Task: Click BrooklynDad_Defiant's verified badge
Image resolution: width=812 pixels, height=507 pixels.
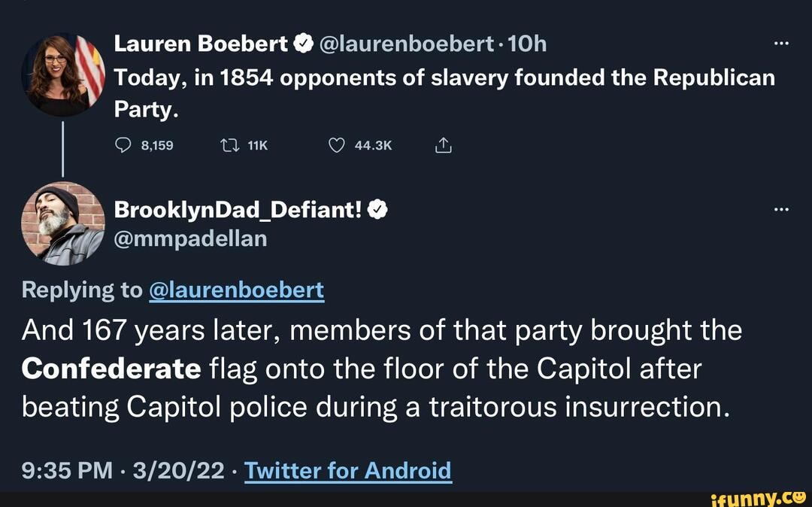Action: [x=379, y=211]
